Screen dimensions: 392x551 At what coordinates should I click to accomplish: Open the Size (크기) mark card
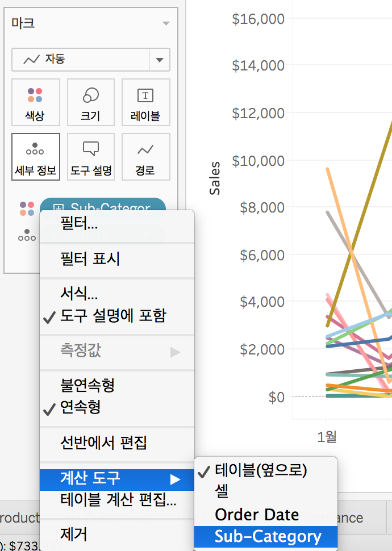pyautogui.click(x=91, y=102)
